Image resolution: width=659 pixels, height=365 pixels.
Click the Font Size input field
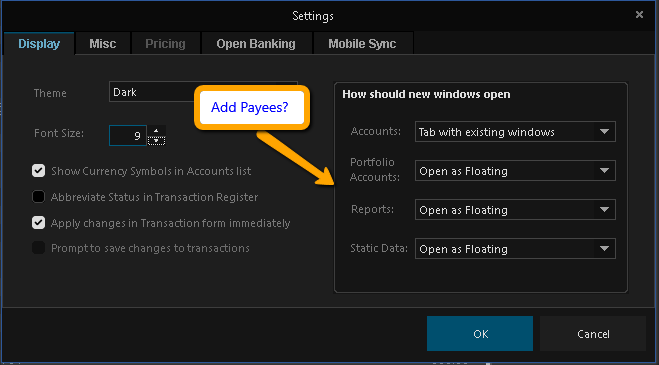tap(128, 135)
